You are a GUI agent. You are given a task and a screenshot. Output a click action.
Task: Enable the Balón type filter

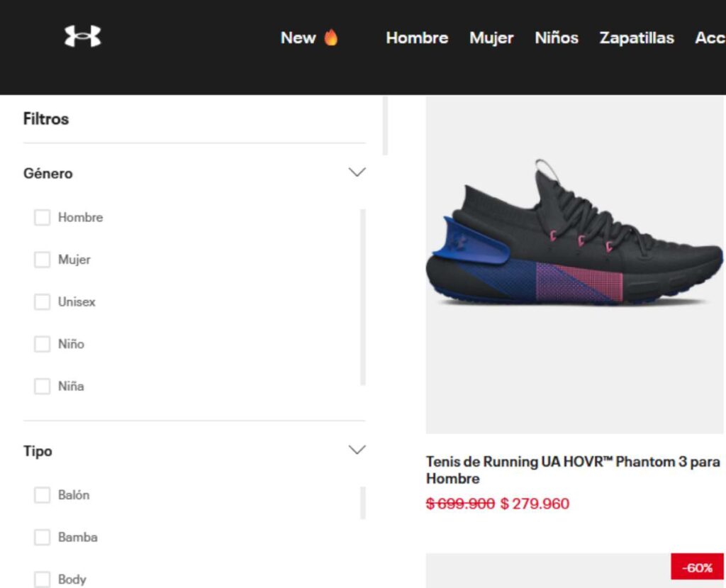42,494
